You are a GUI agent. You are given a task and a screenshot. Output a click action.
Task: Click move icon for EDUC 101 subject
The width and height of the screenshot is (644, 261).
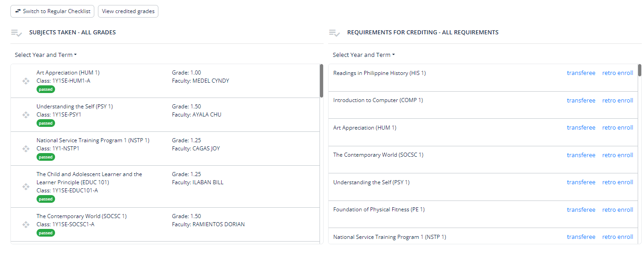(26, 186)
